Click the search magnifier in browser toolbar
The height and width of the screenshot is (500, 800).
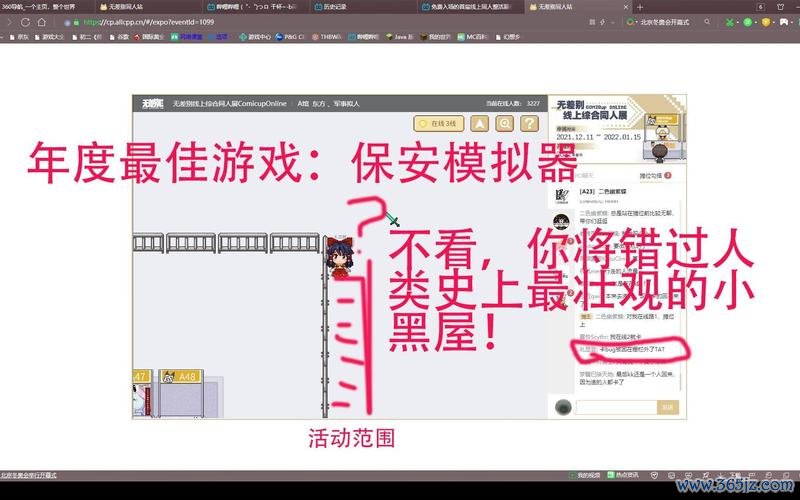pos(707,22)
